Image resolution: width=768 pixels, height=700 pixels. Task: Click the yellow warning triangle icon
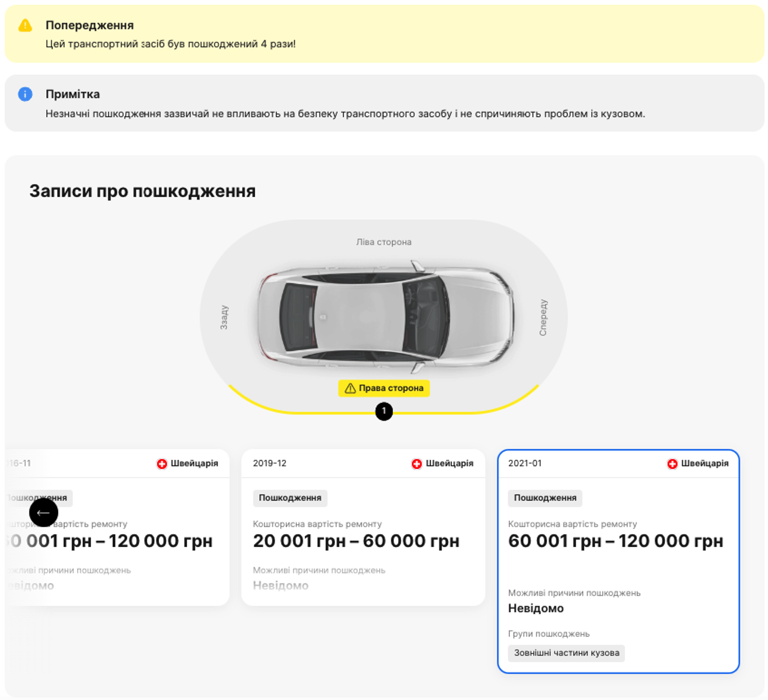click(25, 26)
